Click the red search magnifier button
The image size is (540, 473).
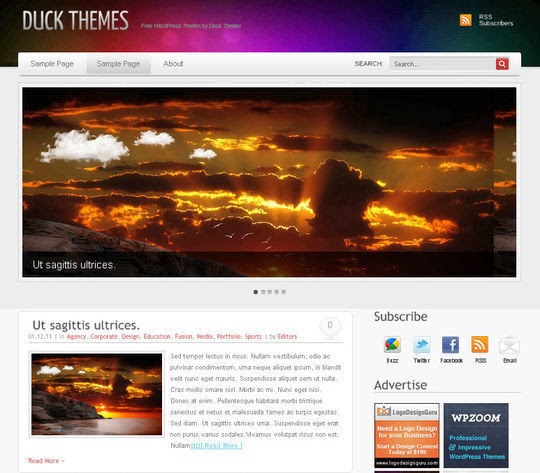click(502, 64)
